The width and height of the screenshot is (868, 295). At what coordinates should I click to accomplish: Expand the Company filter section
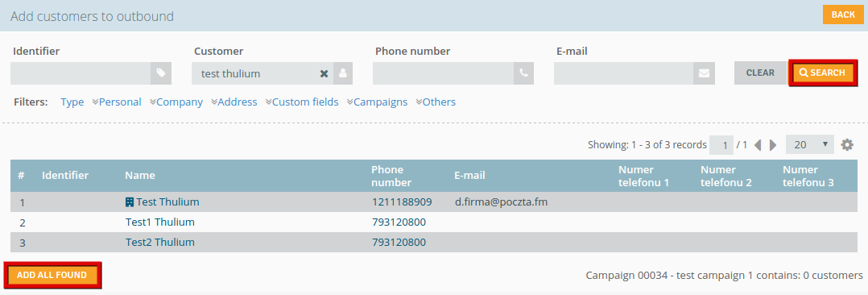[176, 102]
